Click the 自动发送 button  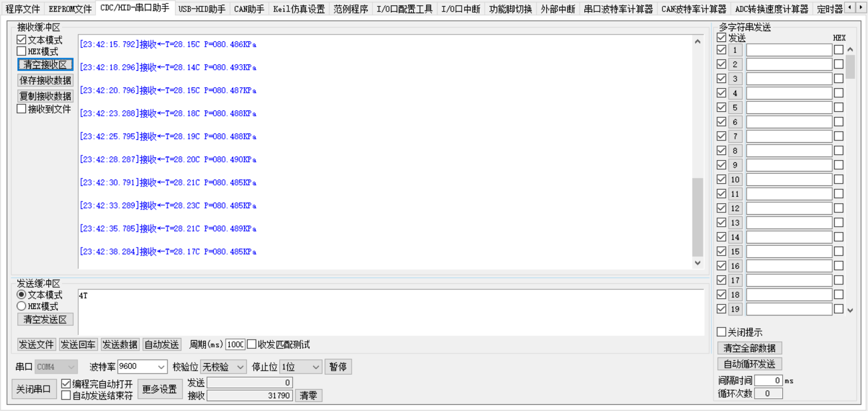point(162,344)
